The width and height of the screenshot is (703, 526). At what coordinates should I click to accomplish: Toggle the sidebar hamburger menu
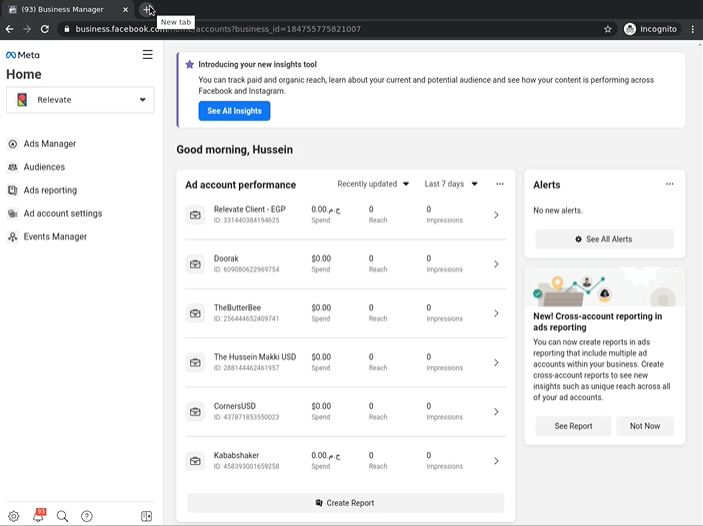(148, 55)
